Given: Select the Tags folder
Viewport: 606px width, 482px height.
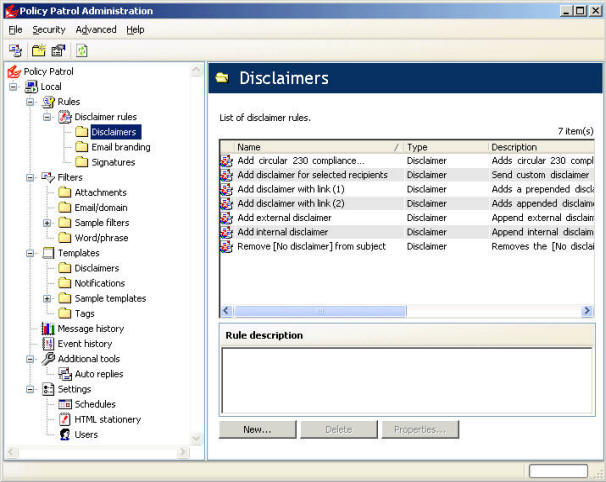Looking at the screenshot, I should (85, 313).
